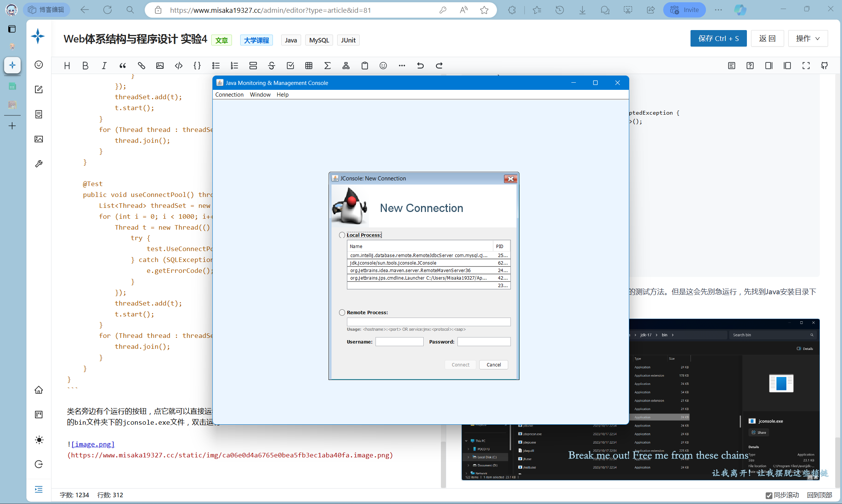The height and width of the screenshot is (504, 842).
Task: Add page to favorites with star icon
Action: pos(484,10)
